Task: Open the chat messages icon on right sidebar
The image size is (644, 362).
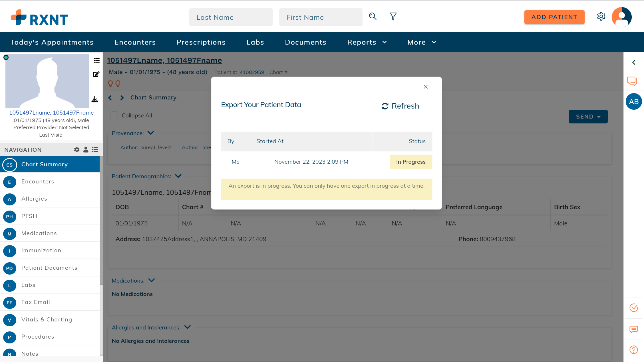Action: [632, 81]
